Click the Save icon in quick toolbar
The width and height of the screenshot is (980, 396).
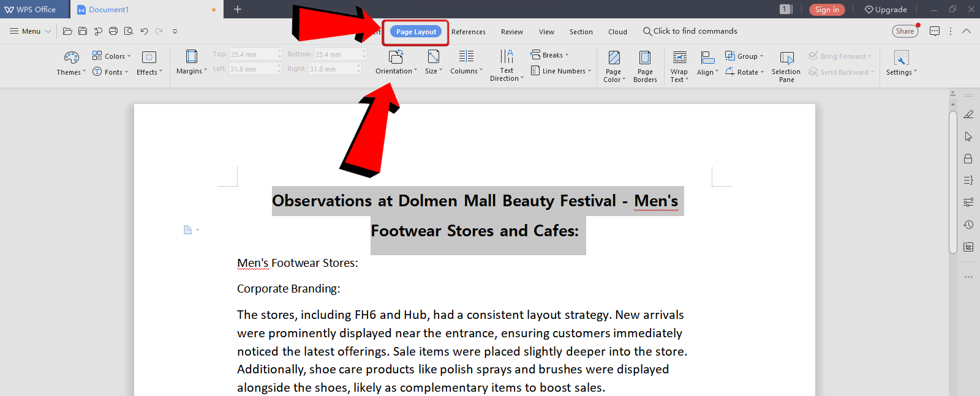[x=83, y=31]
